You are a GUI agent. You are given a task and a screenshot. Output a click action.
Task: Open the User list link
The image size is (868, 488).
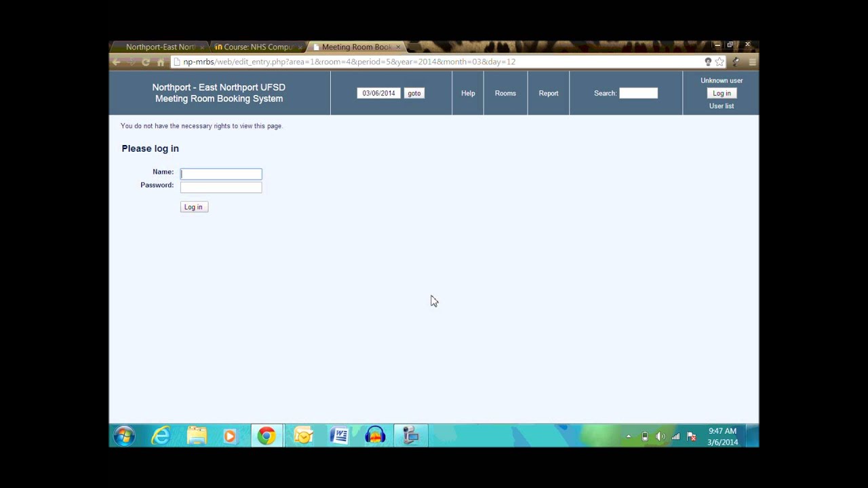pyautogui.click(x=722, y=106)
